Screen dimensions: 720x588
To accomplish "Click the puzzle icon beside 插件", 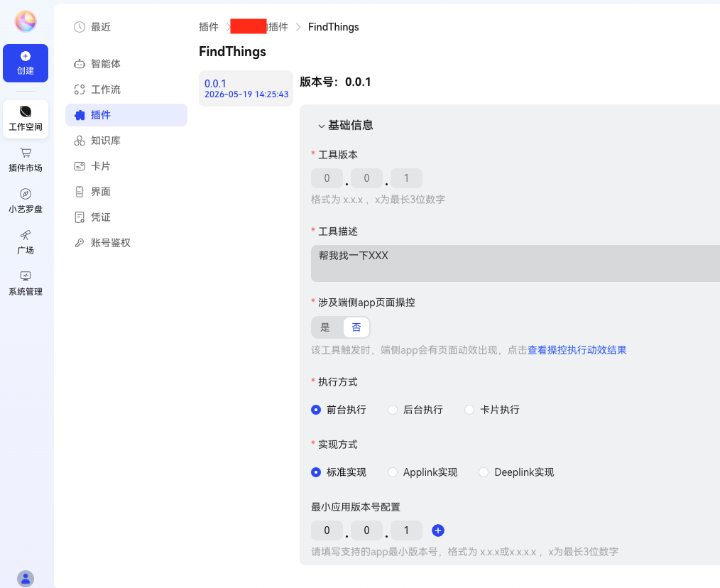I will 80,115.
